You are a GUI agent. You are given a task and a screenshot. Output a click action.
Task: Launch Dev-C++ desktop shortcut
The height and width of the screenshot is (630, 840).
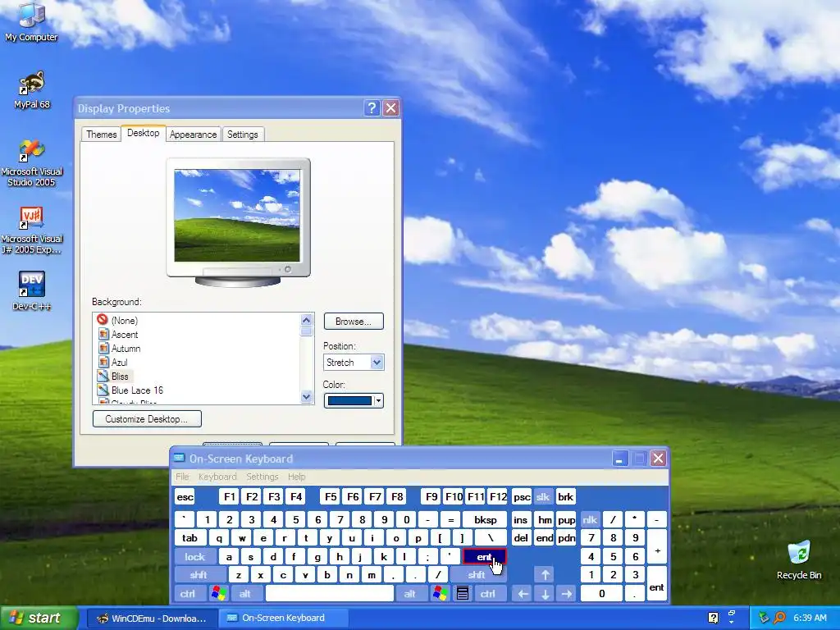pyautogui.click(x=32, y=291)
